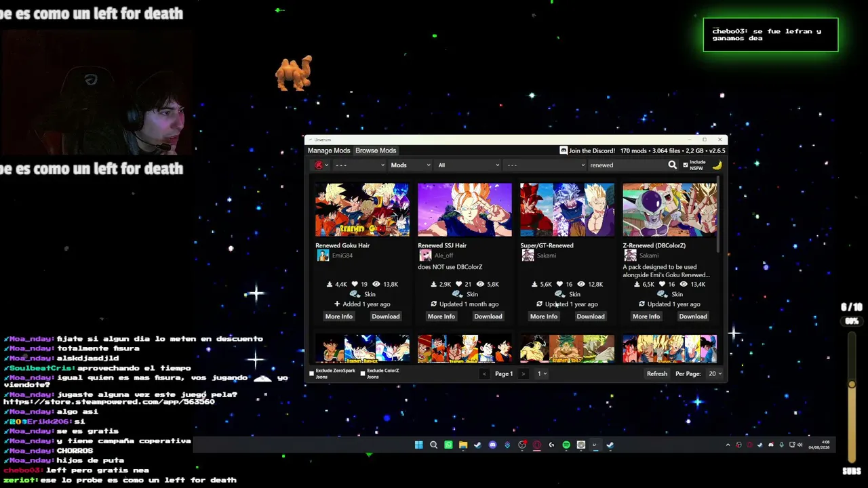The height and width of the screenshot is (488, 868).
Task: Open More Info for Renewed SSJ Hair
Action: pos(441,317)
